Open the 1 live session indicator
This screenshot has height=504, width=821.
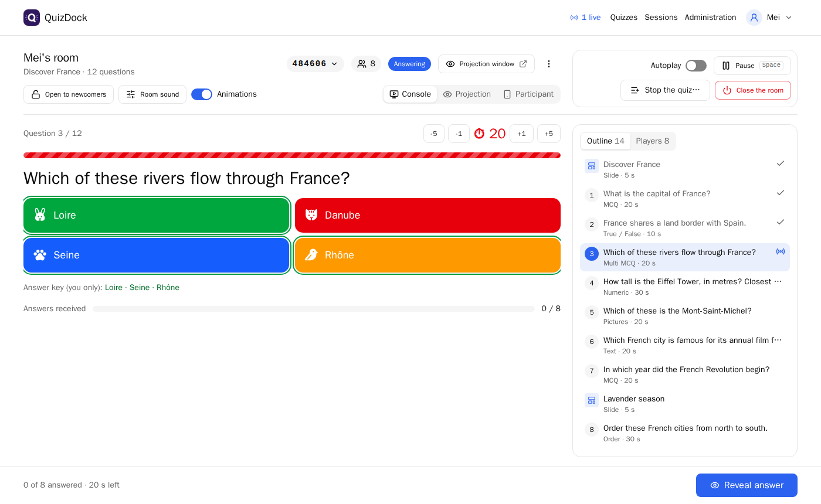(585, 18)
